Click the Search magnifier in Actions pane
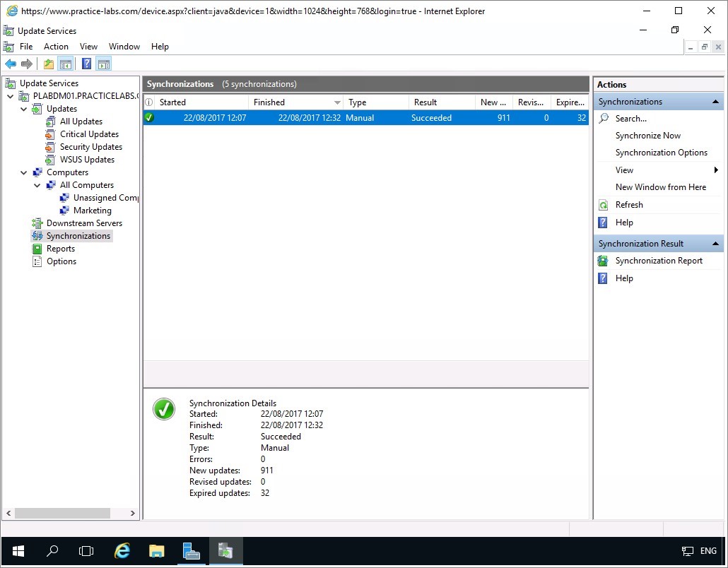728x568 pixels. pos(603,119)
